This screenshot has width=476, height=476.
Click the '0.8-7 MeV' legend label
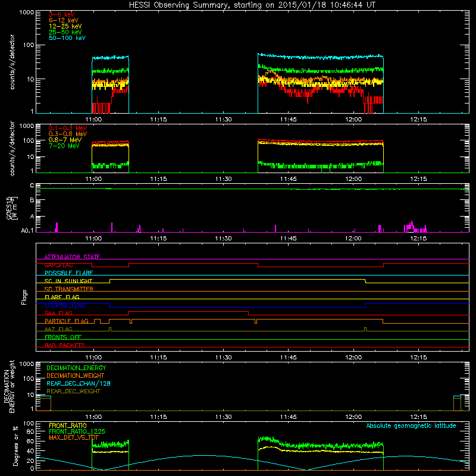click(65, 140)
